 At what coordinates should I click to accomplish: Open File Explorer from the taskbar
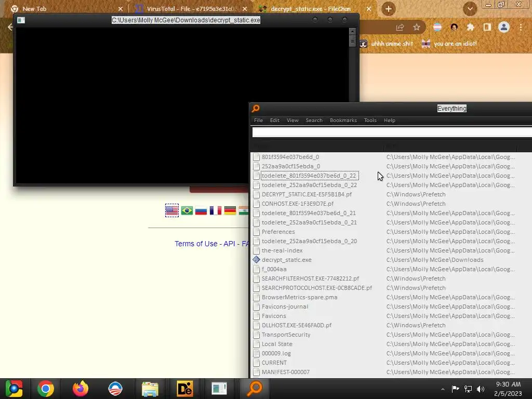[150, 389]
